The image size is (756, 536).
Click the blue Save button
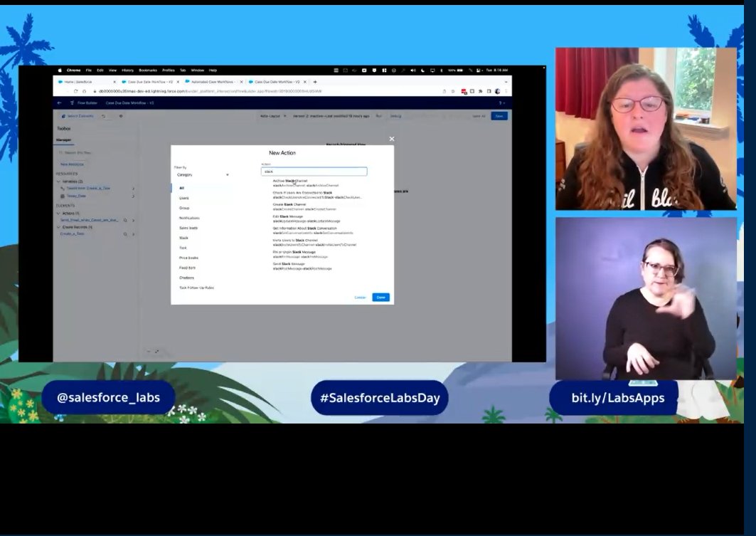(x=499, y=116)
